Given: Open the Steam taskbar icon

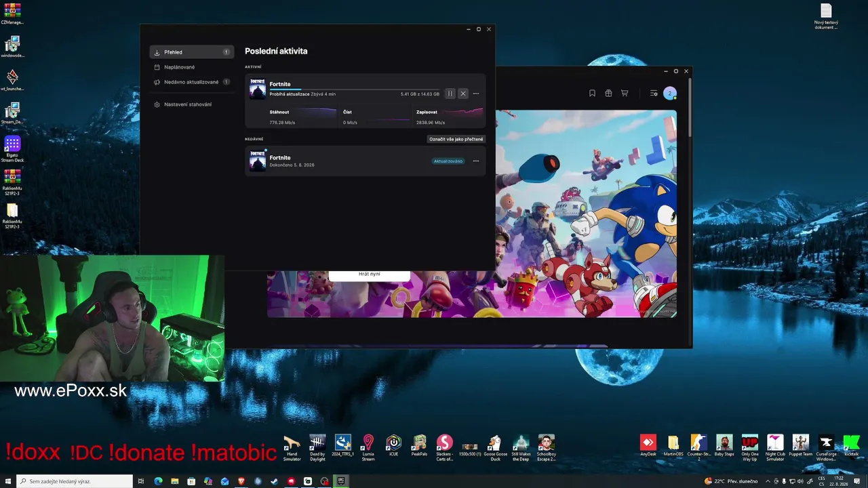Looking at the screenshot, I should coord(275,481).
